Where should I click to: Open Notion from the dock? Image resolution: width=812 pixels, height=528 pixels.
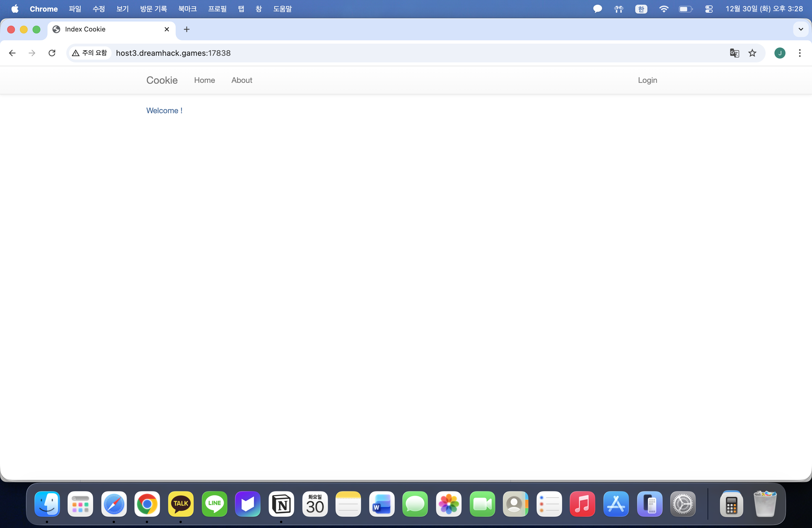(x=281, y=504)
